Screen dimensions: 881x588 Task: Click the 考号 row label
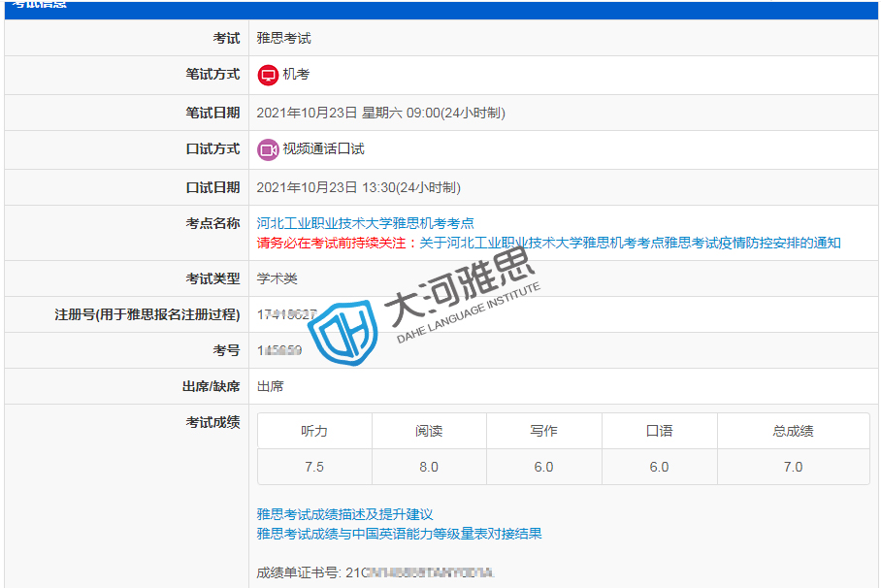pyautogui.click(x=226, y=351)
